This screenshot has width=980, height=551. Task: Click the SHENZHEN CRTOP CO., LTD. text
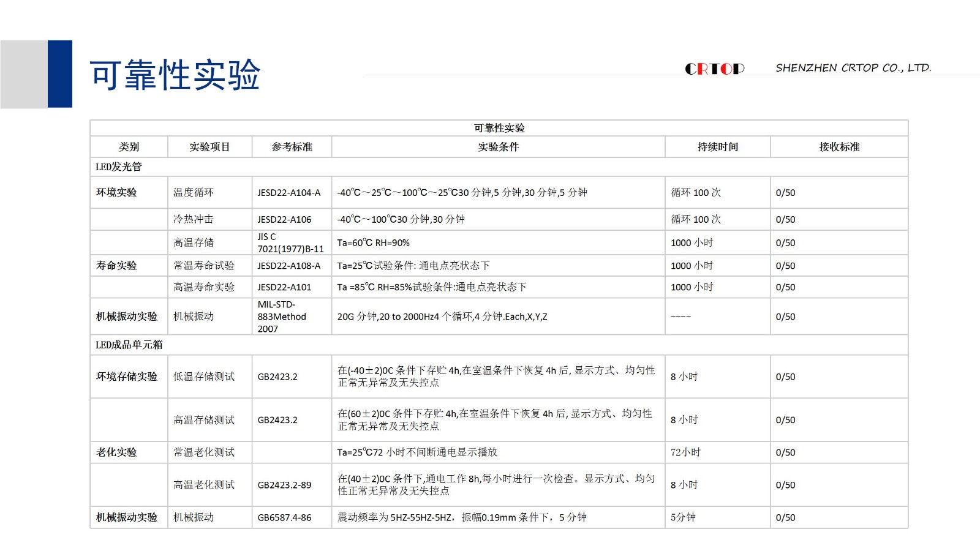coord(853,68)
